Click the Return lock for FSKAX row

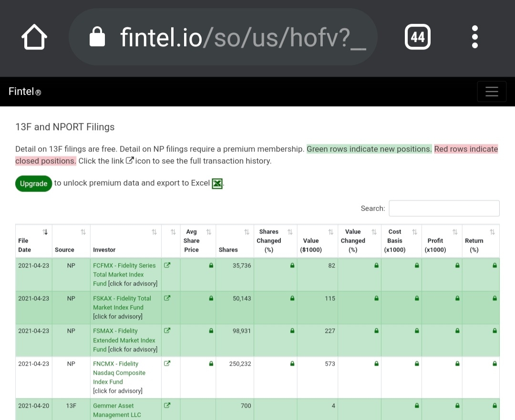(494, 298)
